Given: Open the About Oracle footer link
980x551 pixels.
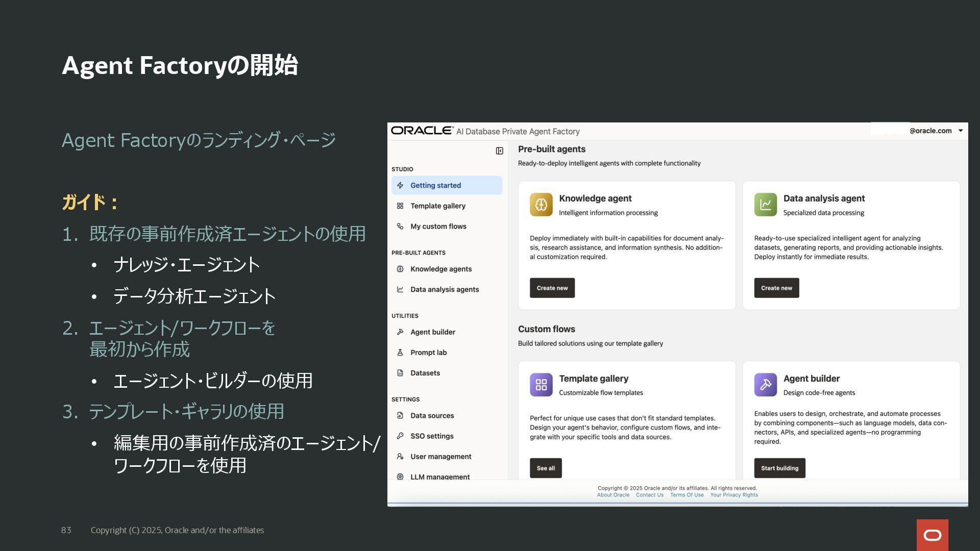Looking at the screenshot, I should pyautogui.click(x=613, y=495).
